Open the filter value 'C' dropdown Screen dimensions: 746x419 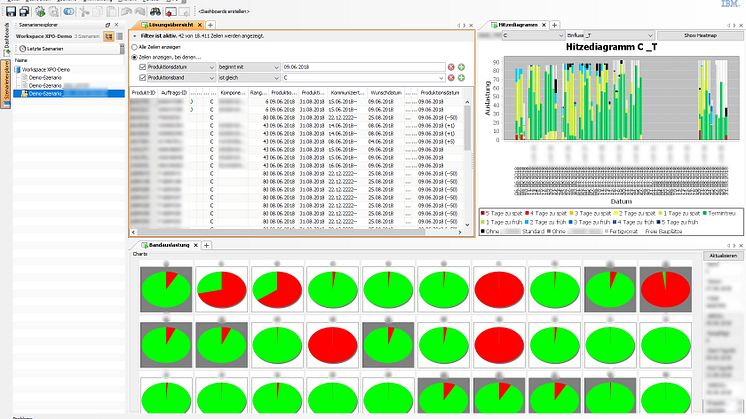pyautogui.click(x=442, y=78)
